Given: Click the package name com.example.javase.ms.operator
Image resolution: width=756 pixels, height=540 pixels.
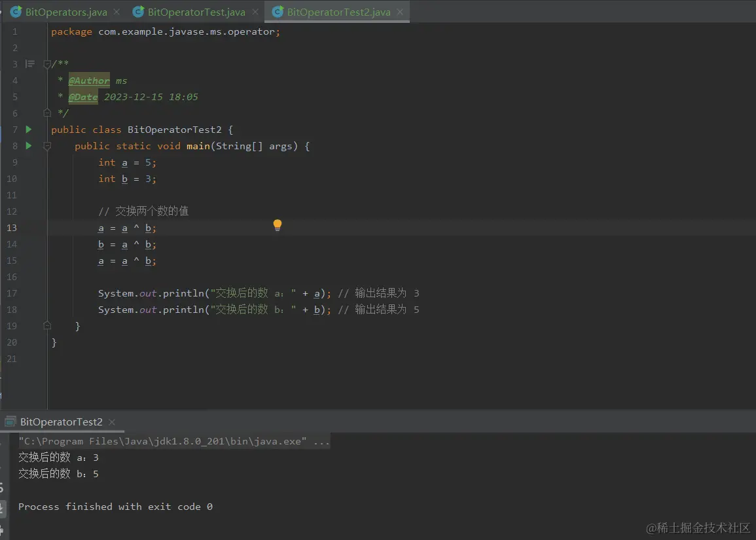Looking at the screenshot, I should click(187, 31).
